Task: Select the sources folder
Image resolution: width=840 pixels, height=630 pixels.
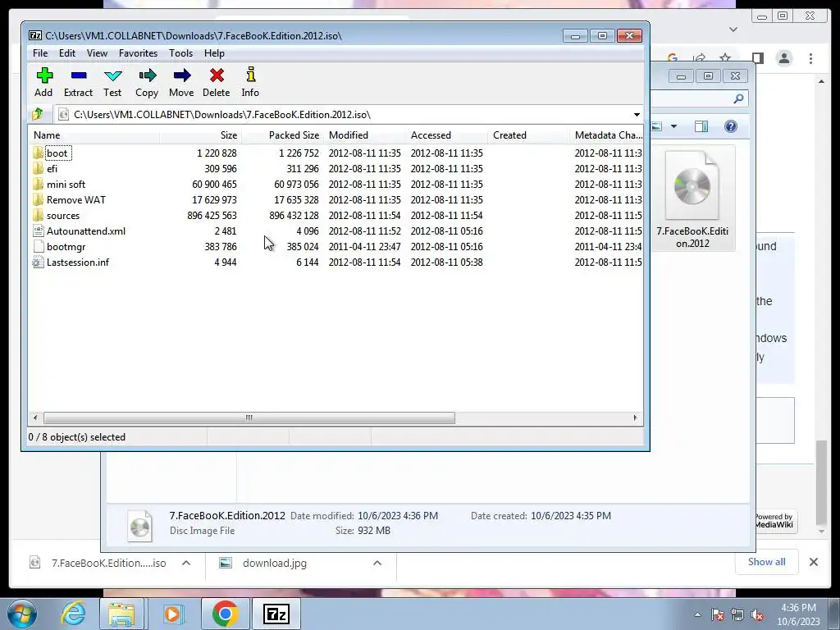Action: (62, 216)
